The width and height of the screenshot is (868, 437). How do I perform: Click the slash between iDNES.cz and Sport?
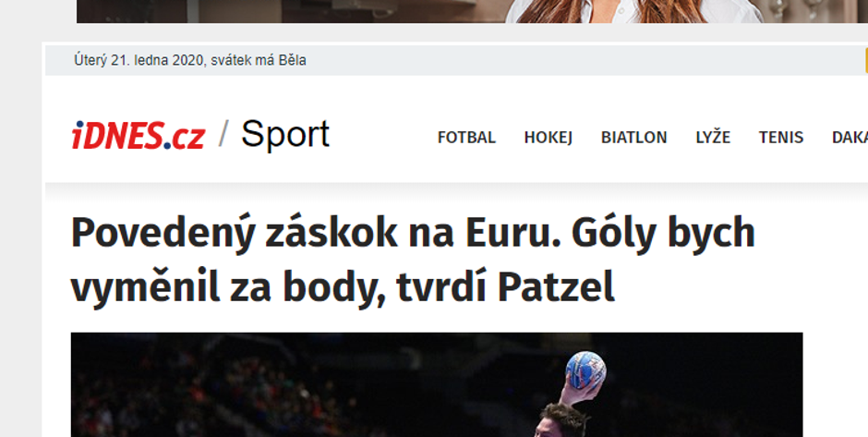[x=223, y=135]
